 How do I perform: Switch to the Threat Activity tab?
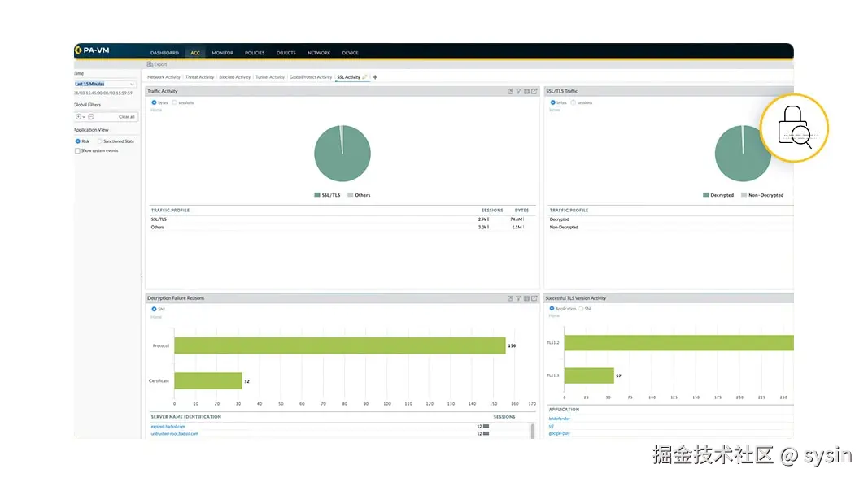pyautogui.click(x=199, y=77)
